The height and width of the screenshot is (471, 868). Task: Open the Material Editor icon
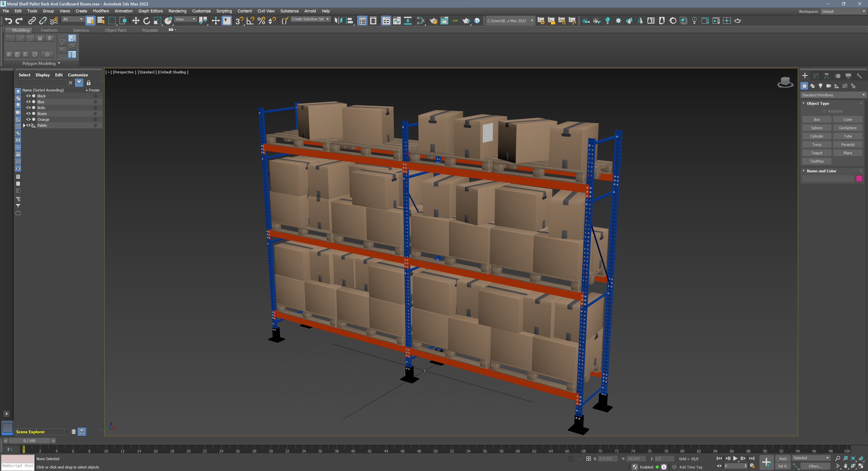(420, 21)
